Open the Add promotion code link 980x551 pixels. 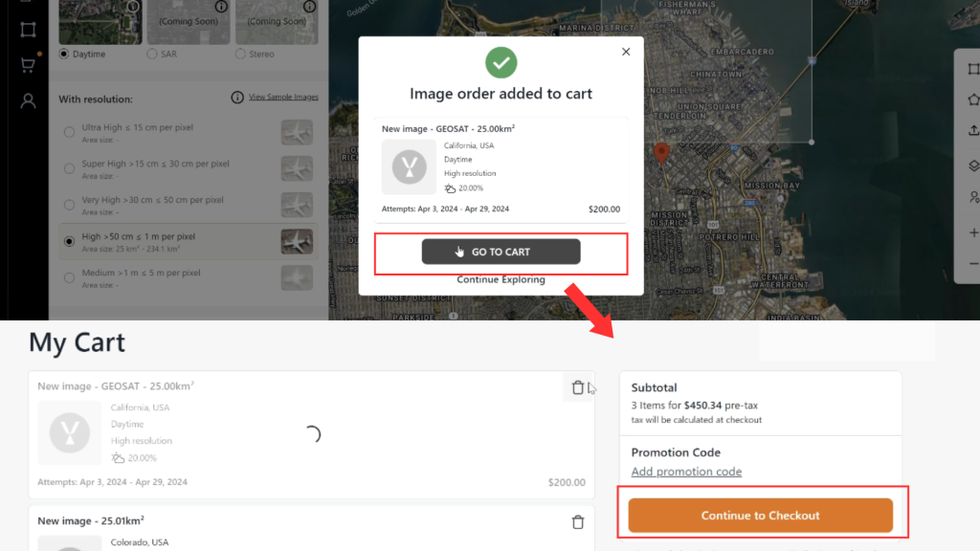[686, 472]
